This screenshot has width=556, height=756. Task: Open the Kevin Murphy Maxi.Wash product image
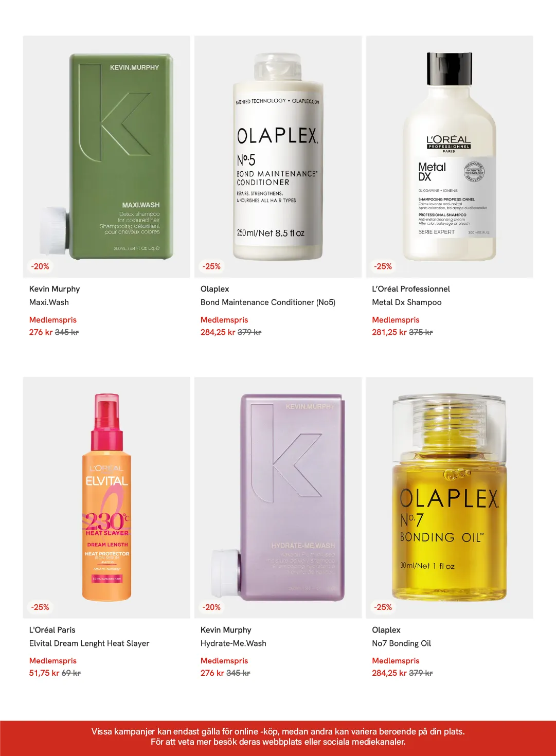106,156
